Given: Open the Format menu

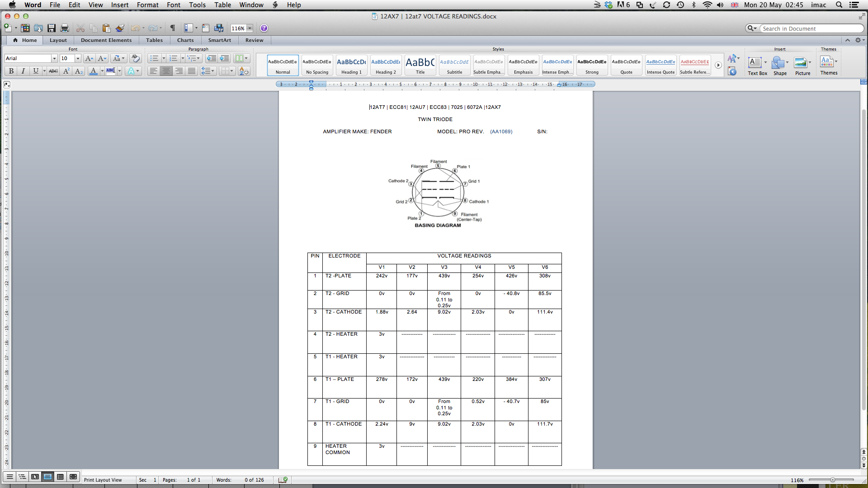Looking at the screenshot, I should coord(147,5).
